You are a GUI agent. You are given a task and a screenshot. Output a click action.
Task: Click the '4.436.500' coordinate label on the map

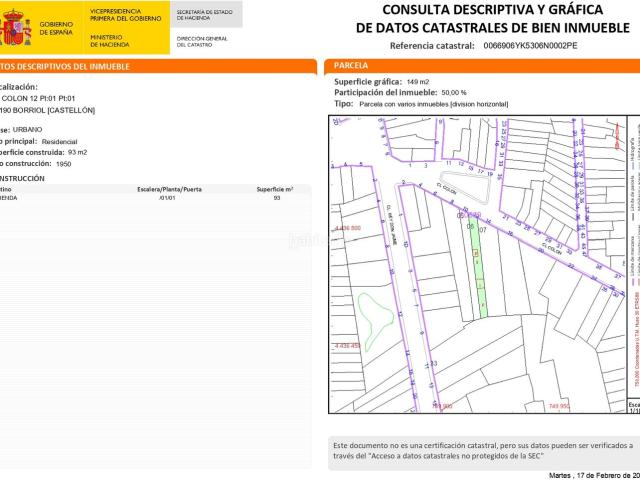[x=347, y=228]
